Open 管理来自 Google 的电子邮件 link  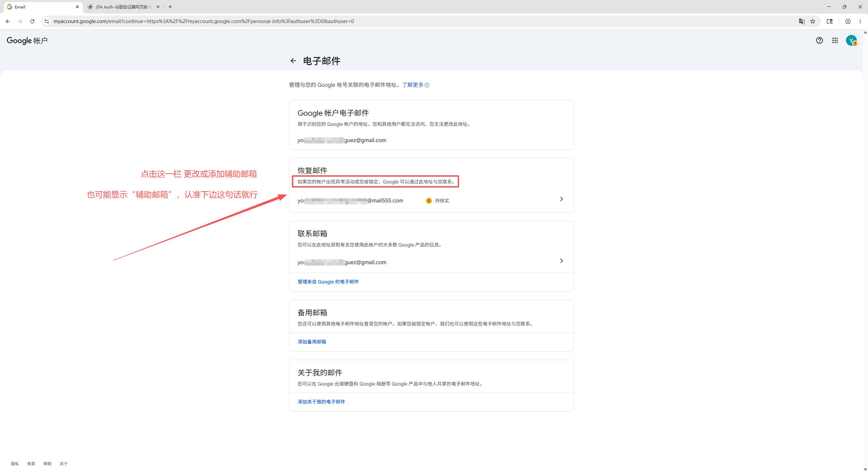(x=328, y=282)
